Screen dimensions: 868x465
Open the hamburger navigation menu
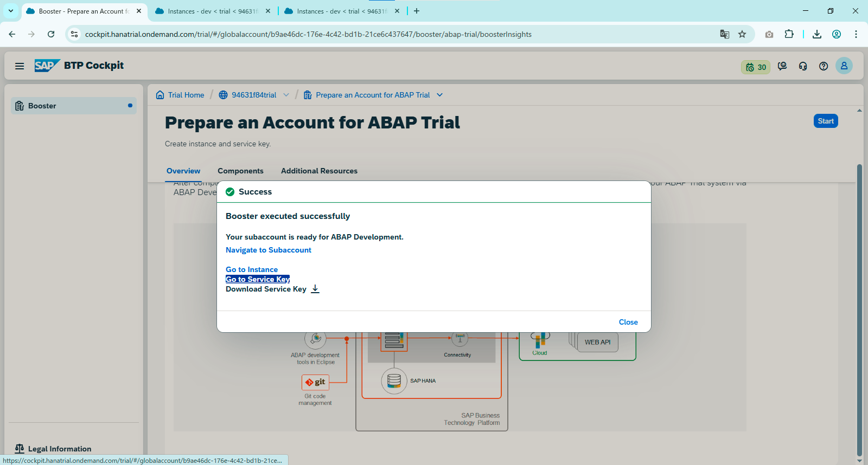click(x=20, y=66)
